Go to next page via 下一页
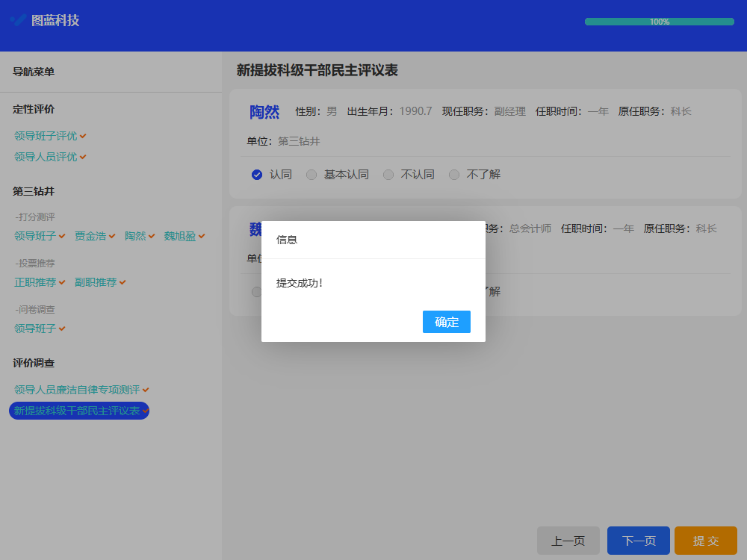Viewport: 747px width, 560px height. (638, 540)
